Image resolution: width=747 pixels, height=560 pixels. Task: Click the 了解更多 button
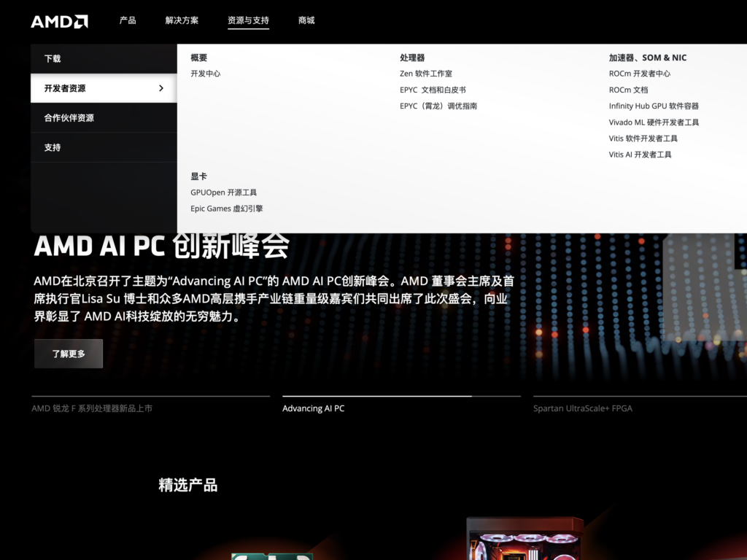[x=69, y=354]
